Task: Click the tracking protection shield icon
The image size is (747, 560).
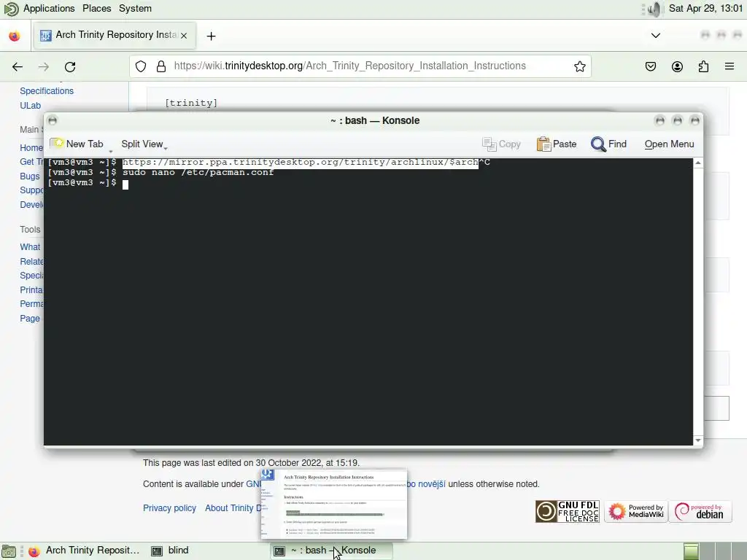Action: [x=141, y=66]
